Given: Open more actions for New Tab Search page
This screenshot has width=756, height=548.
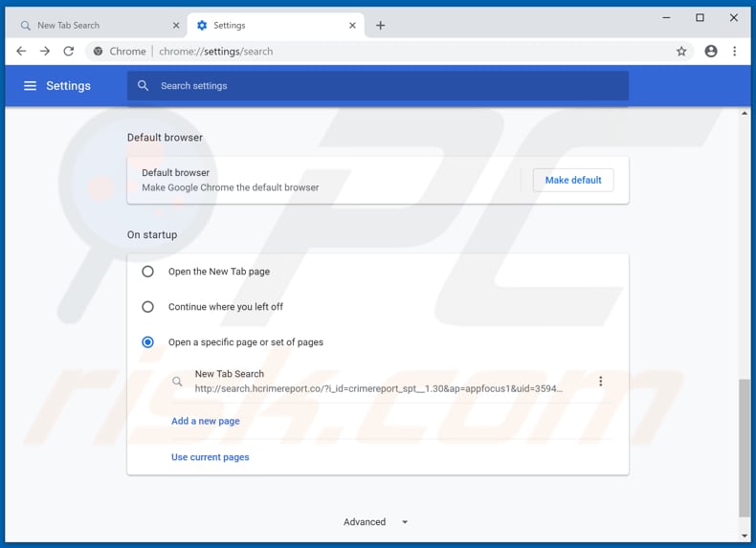Looking at the screenshot, I should tap(600, 382).
